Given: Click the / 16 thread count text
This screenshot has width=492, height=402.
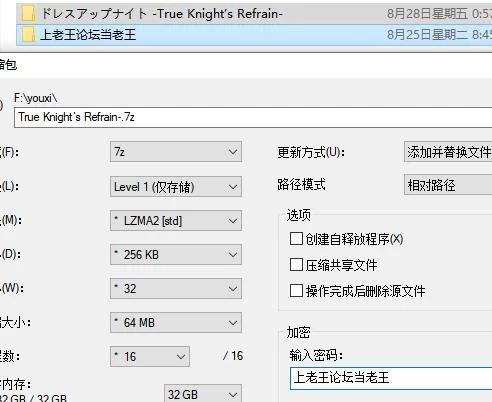Looking at the screenshot, I should point(233,356).
